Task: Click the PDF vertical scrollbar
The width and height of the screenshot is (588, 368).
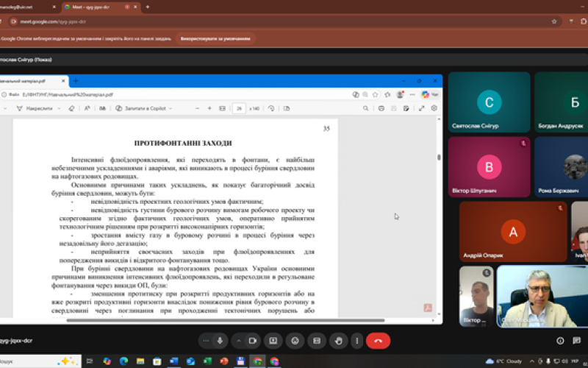Action: pyautogui.click(x=439, y=158)
